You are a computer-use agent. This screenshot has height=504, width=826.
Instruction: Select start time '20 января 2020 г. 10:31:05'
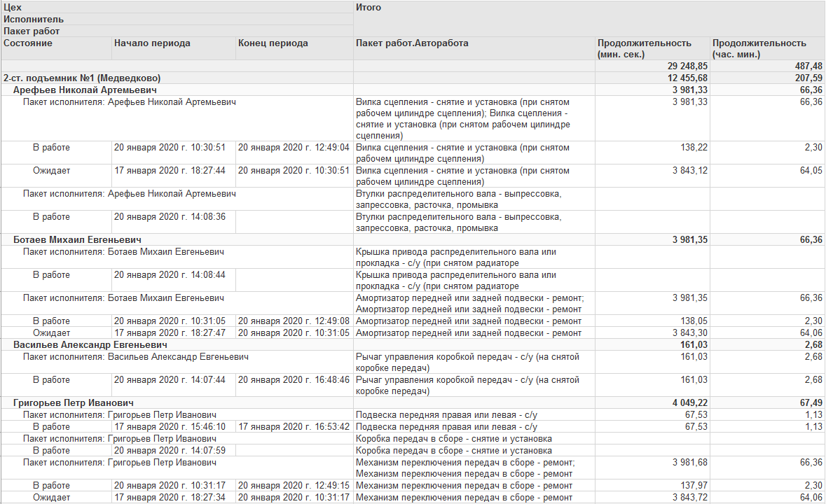[170, 321]
